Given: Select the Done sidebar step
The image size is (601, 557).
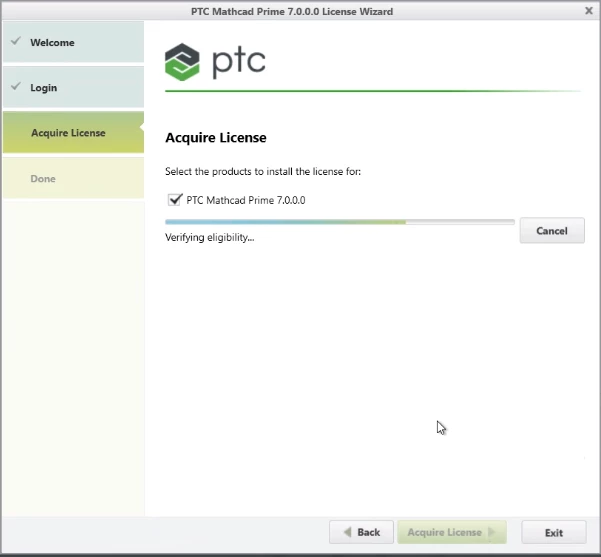Looking at the screenshot, I should pyautogui.click(x=73, y=178).
